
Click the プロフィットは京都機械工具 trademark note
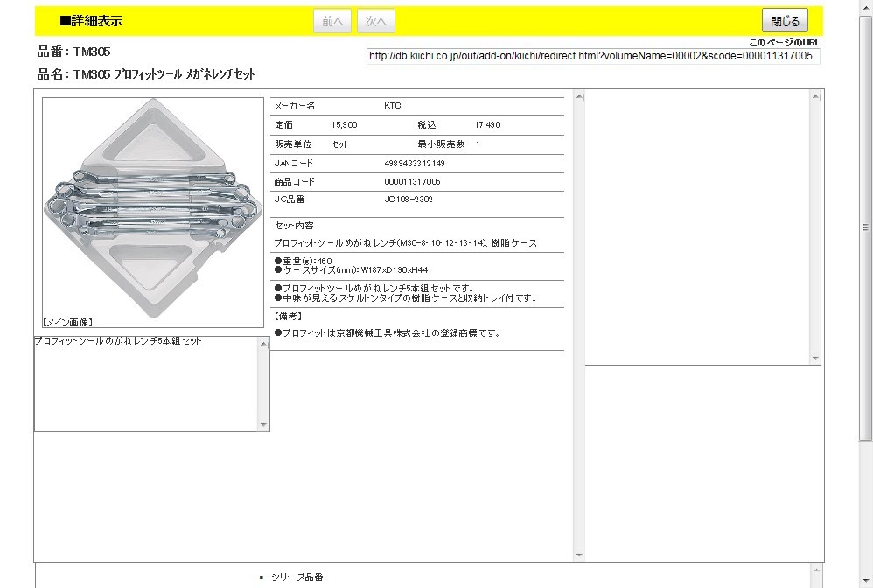[x=388, y=333]
